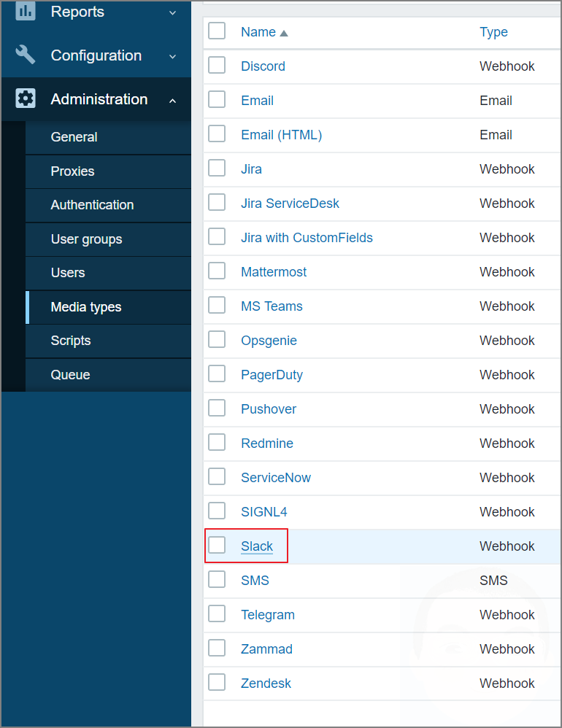Screen dimensions: 562x728
Task: Open the User groups page
Action: (85, 239)
